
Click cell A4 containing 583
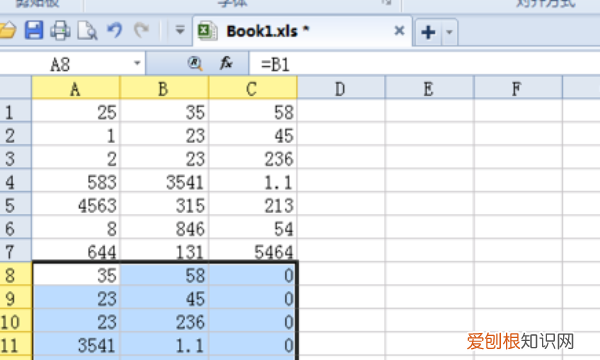[76, 181]
